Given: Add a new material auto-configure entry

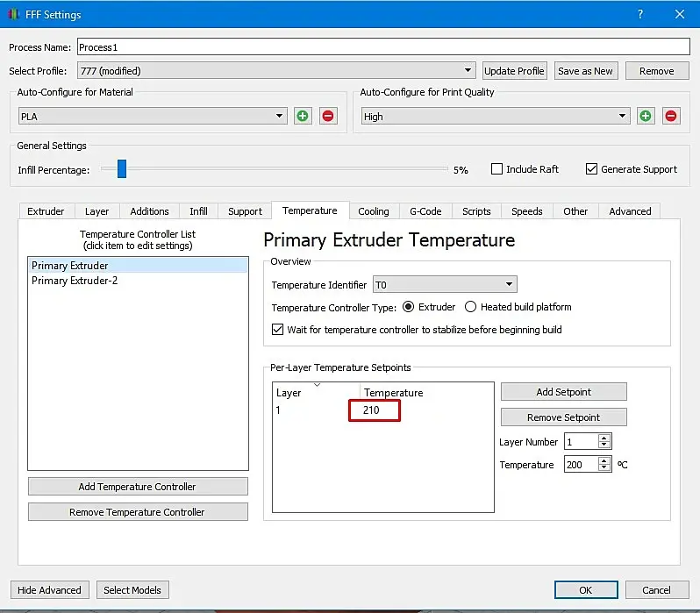Looking at the screenshot, I should 303,116.
